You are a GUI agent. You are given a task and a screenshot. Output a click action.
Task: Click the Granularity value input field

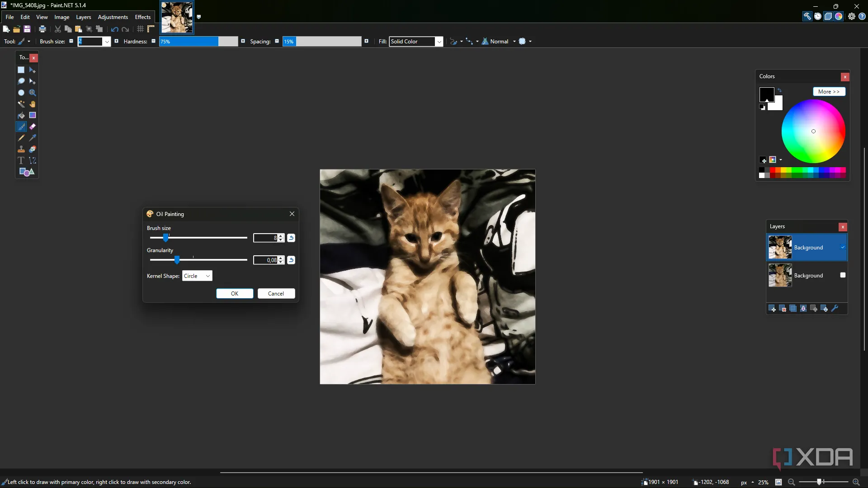click(x=265, y=260)
